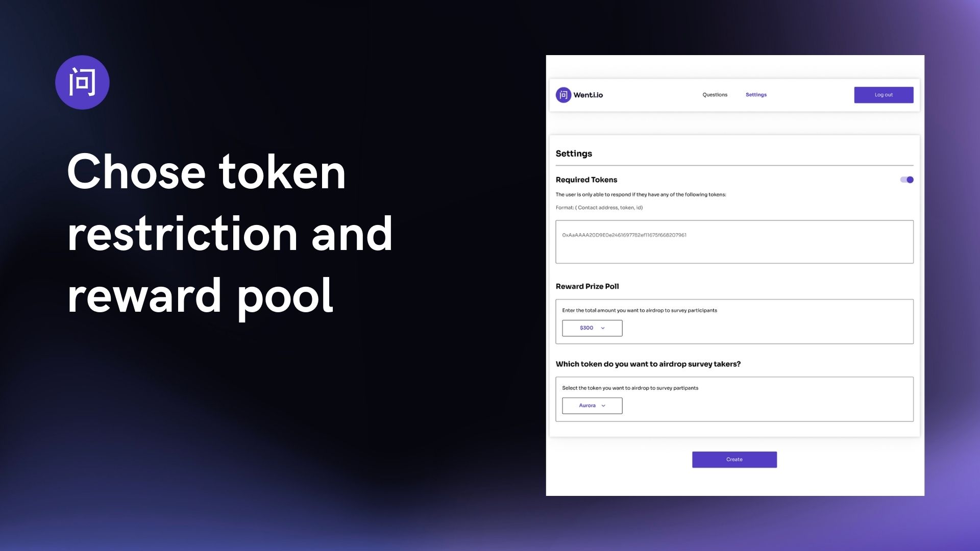Toggle the Required Tokens switch
980x551 pixels.
pyautogui.click(x=906, y=180)
